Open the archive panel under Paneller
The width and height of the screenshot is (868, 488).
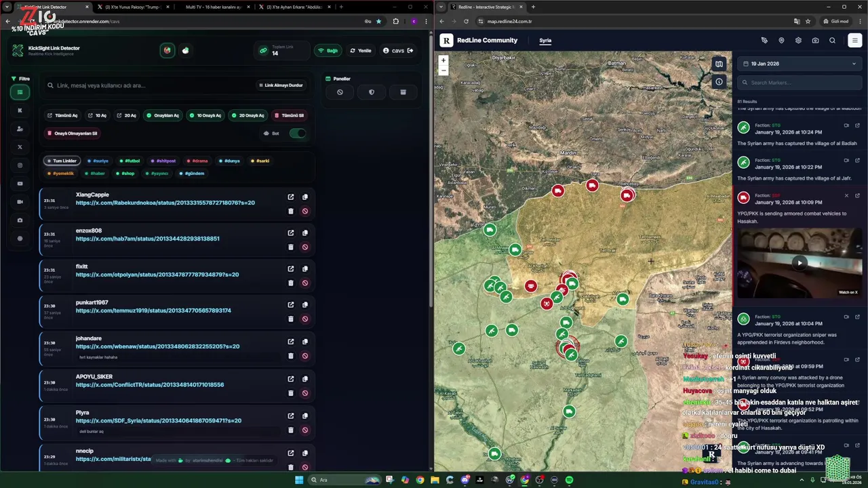(403, 92)
